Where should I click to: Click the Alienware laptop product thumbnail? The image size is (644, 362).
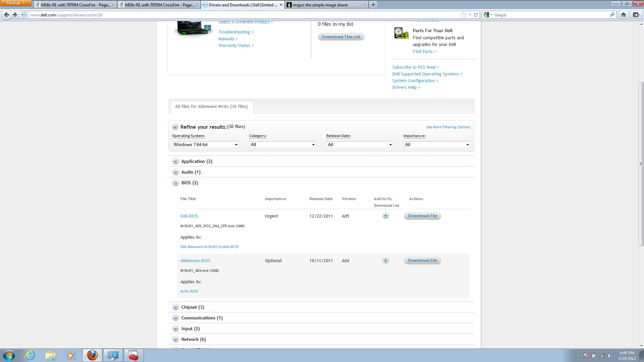pos(194,28)
